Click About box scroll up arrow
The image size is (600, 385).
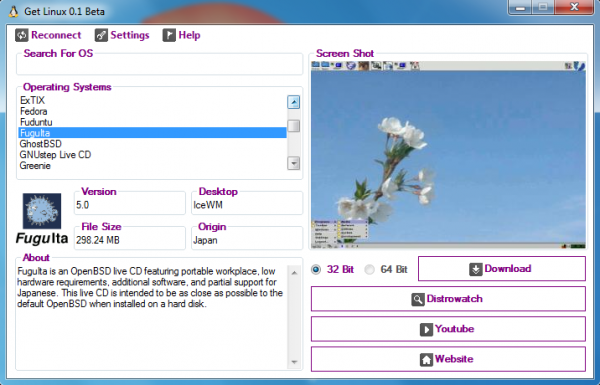pyautogui.click(x=294, y=273)
